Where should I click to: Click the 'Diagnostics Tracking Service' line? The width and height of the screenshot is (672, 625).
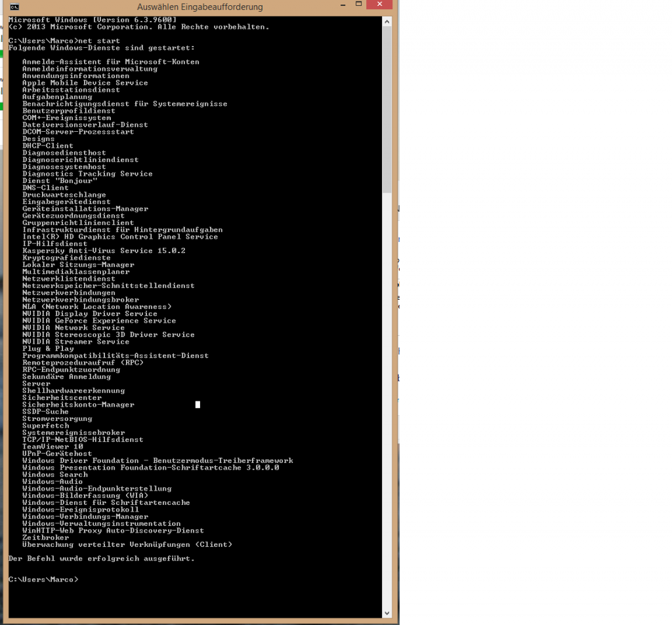coord(87,174)
